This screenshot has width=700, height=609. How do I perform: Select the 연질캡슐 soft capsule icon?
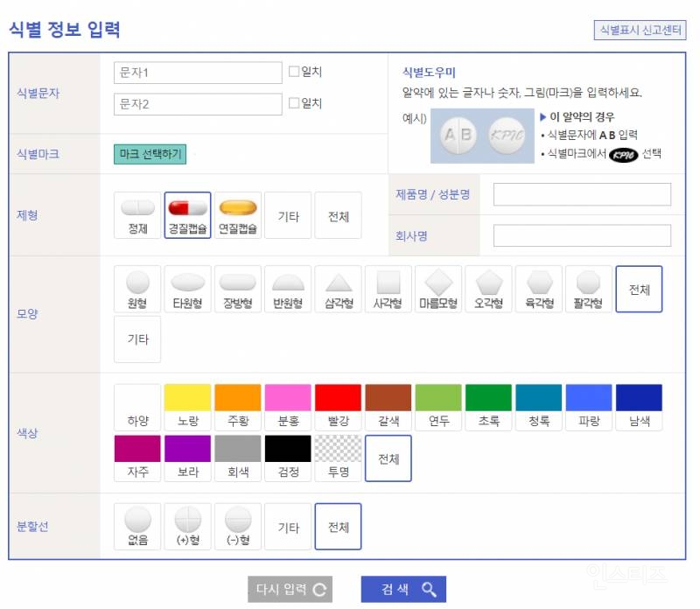point(237,215)
